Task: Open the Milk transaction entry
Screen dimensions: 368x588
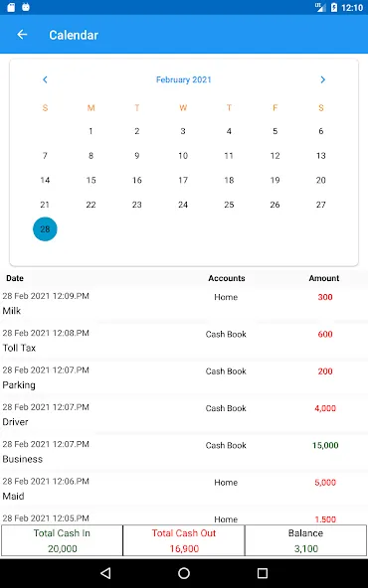Action: pyautogui.click(x=184, y=304)
